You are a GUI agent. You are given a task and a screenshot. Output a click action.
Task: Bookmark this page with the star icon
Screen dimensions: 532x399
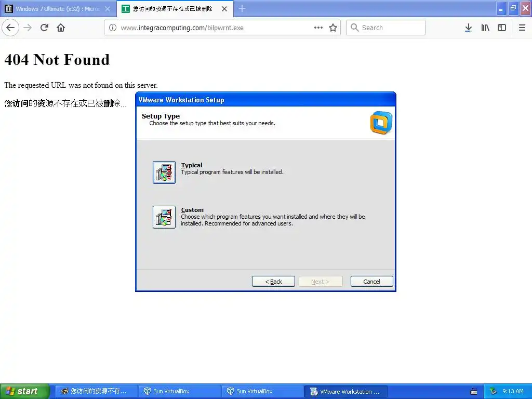(333, 28)
